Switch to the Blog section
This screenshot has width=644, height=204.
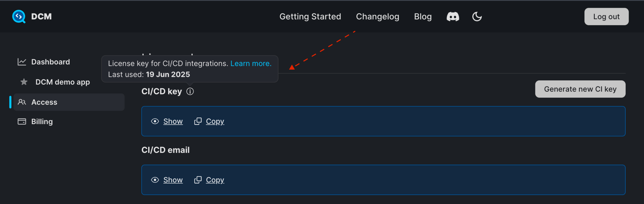(x=423, y=17)
